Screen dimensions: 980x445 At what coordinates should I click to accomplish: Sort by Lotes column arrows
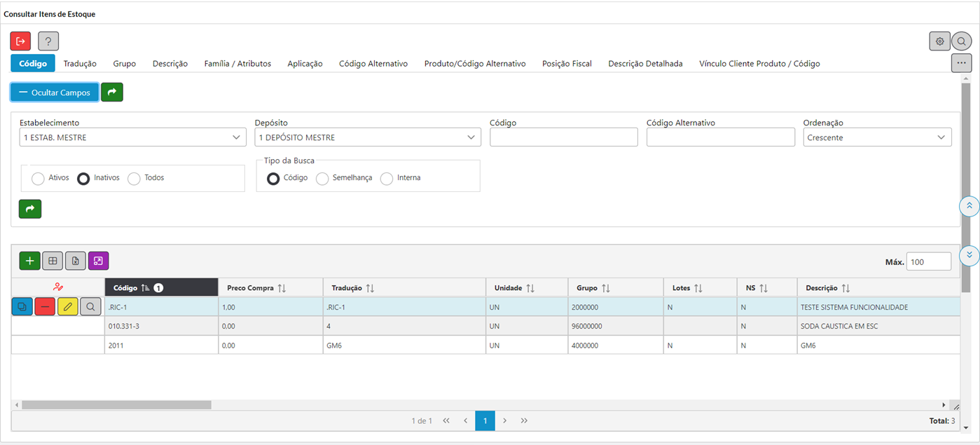tap(698, 288)
